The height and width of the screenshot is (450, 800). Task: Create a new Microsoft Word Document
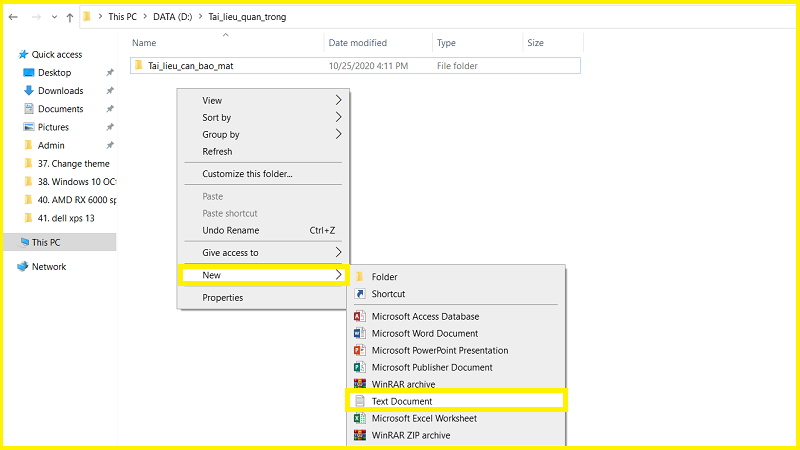[457, 334]
